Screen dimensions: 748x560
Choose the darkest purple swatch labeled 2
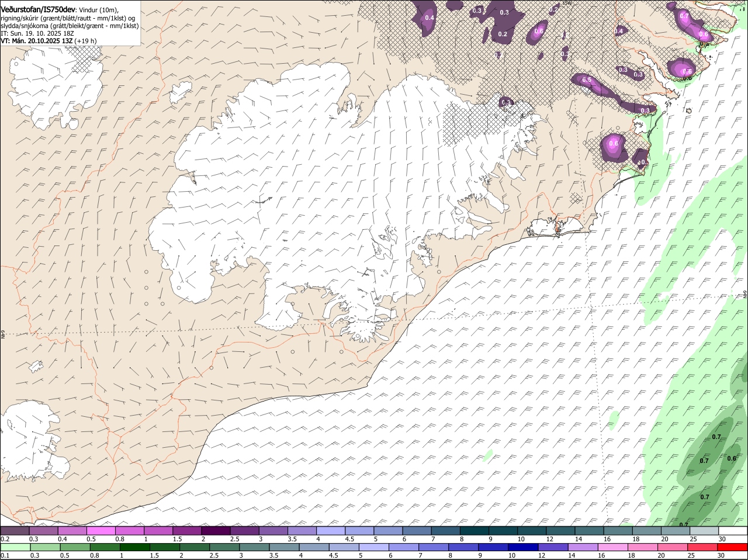(x=216, y=531)
